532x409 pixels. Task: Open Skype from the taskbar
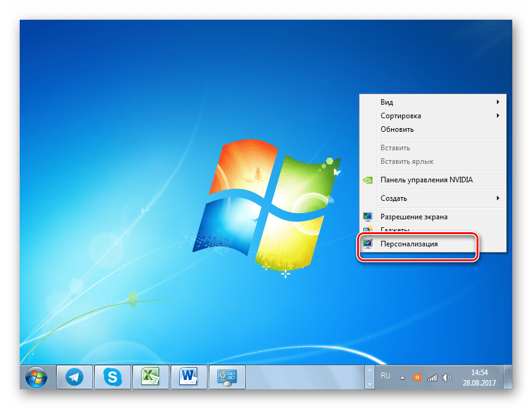click(x=112, y=376)
